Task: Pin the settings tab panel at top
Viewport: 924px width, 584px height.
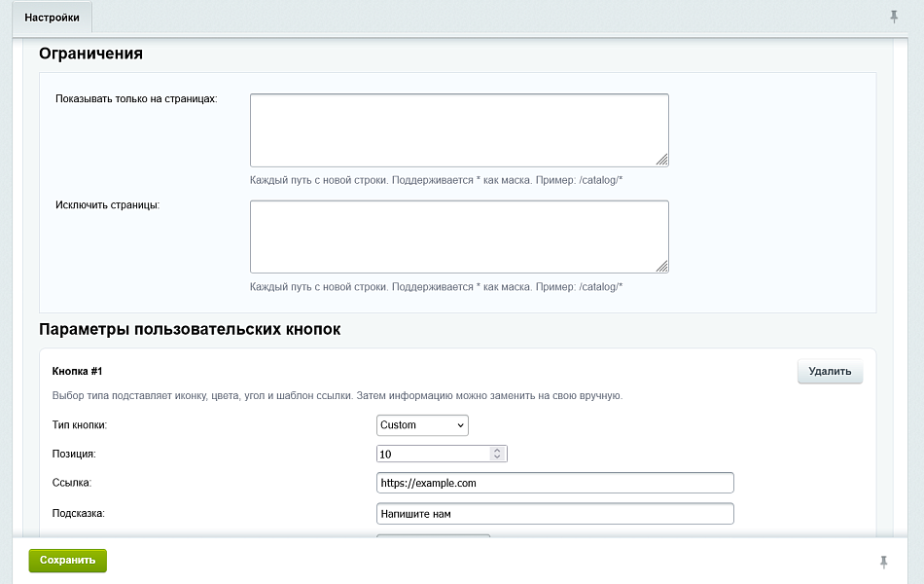Action: coord(894,17)
